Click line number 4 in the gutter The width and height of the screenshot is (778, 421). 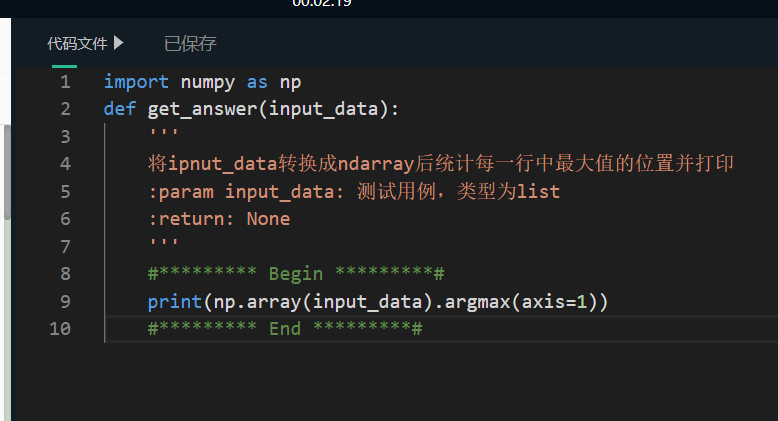(x=65, y=164)
